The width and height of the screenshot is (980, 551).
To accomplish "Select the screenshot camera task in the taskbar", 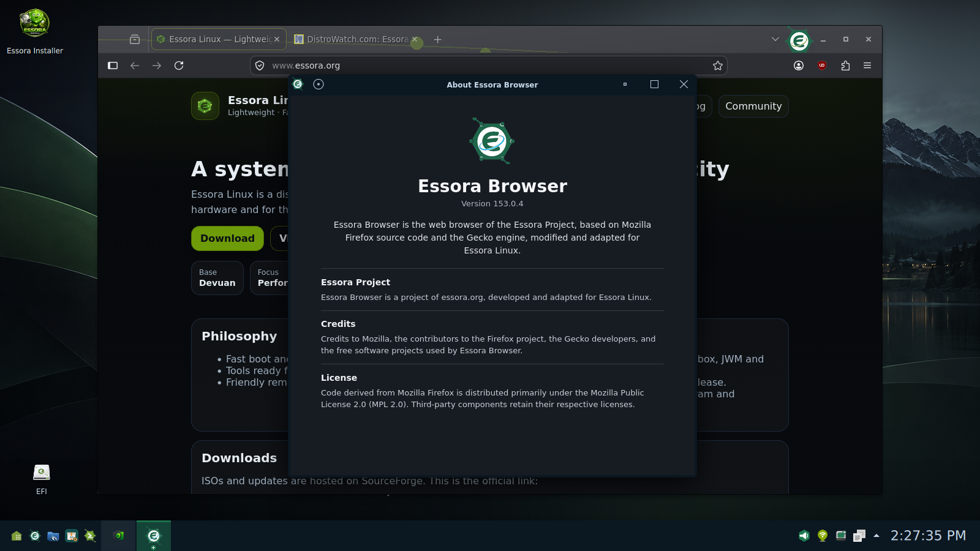I will pyautogui.click(x=119, y=536).
